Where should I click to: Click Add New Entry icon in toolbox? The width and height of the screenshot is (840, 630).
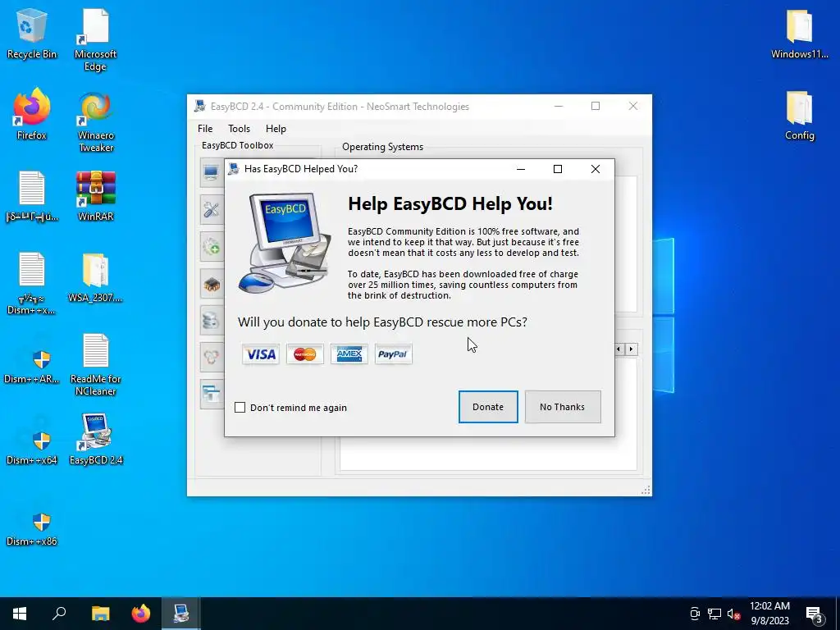[212, 246]
